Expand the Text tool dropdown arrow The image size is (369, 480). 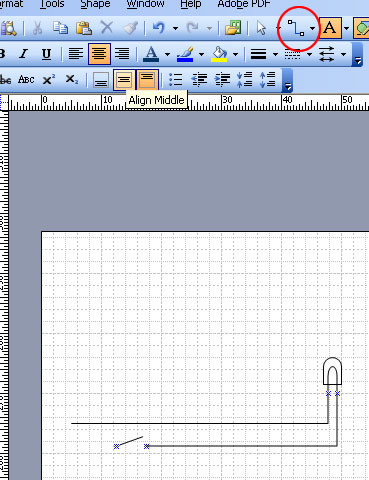[346, 29]
